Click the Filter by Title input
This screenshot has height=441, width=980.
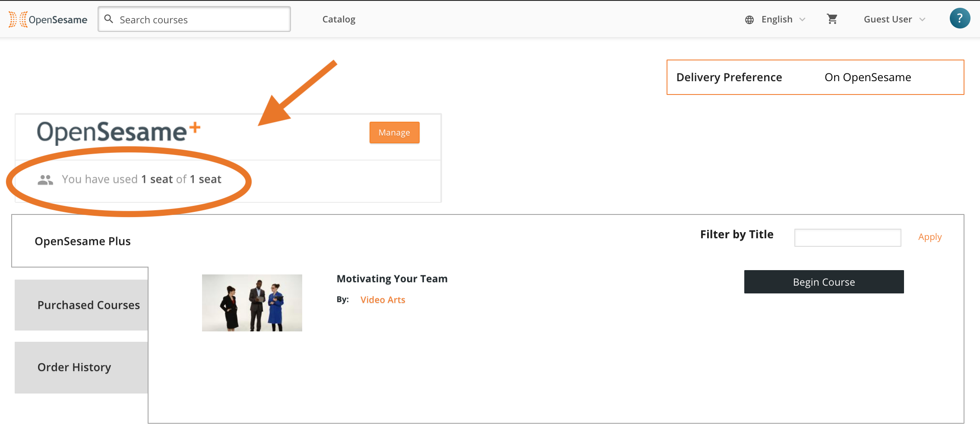[847, 237]
